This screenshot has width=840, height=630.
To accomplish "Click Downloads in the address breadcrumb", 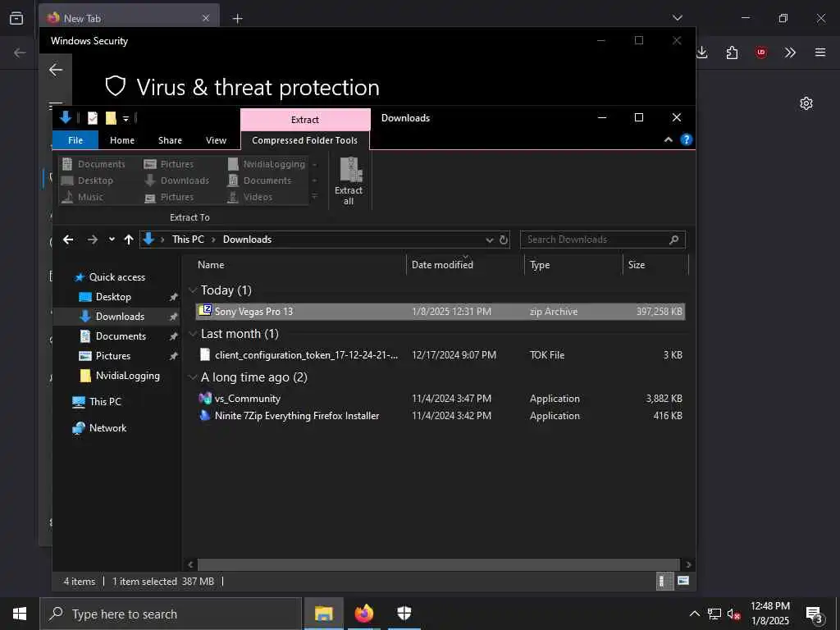I will pos(247,240).
